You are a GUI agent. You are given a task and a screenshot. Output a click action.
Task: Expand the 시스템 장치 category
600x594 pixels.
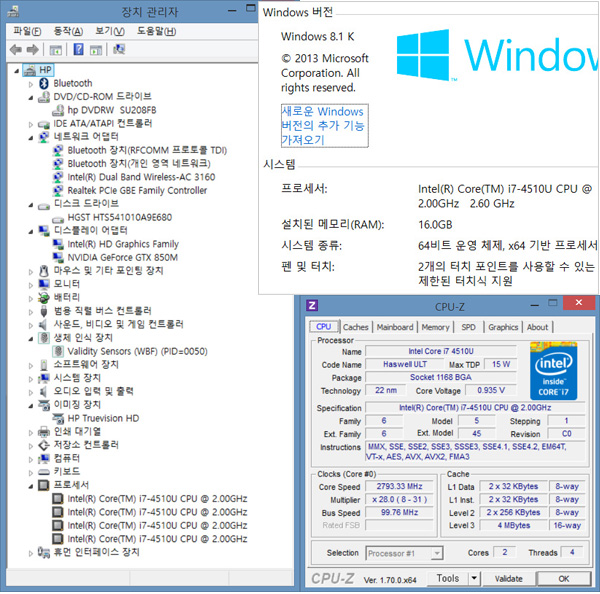coord(31,379)
